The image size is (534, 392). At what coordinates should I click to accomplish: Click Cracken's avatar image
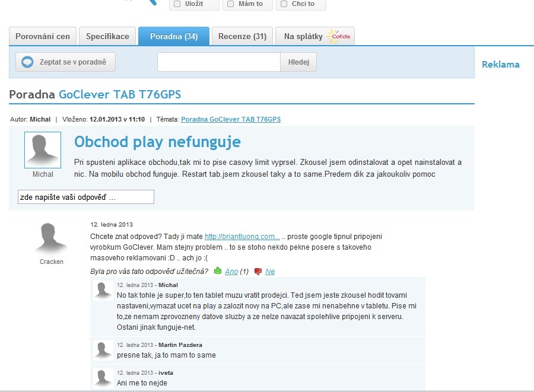[x=50, y=236]
